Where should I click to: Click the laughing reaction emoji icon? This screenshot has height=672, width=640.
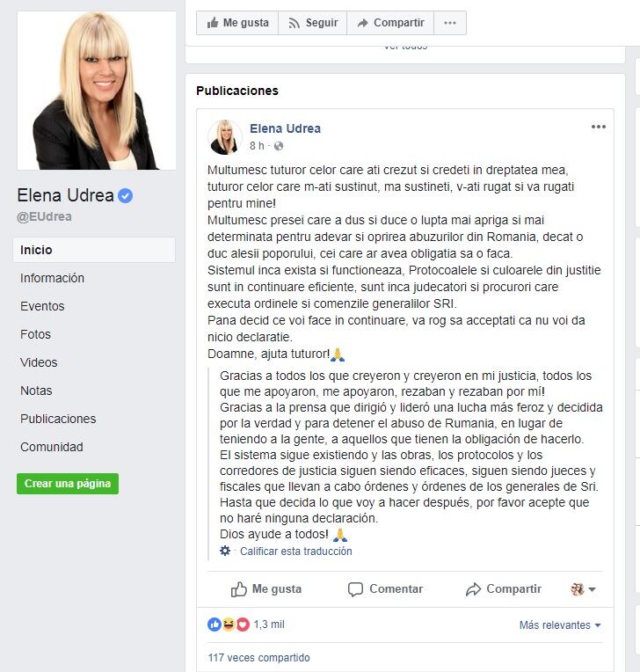coord(229,625)
